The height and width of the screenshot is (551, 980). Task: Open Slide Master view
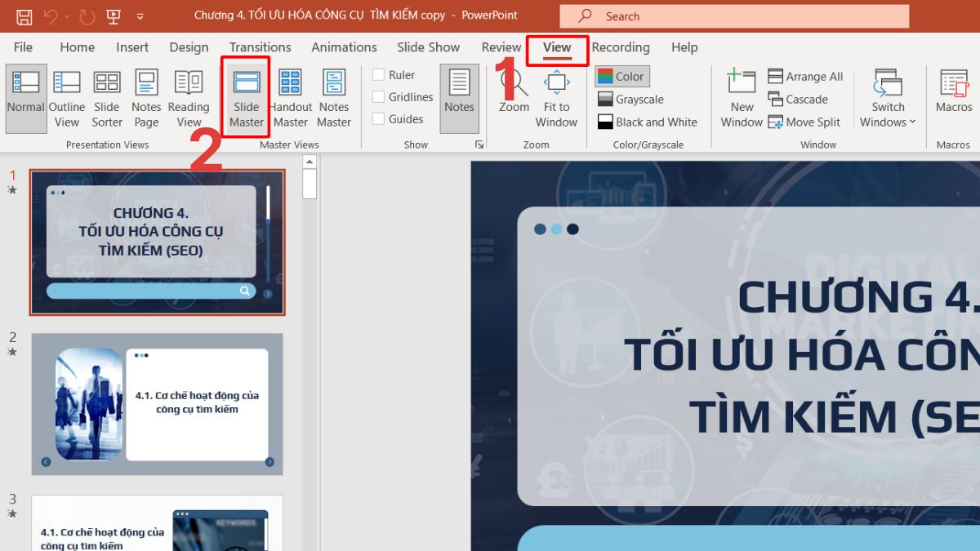tap(246, 99)
